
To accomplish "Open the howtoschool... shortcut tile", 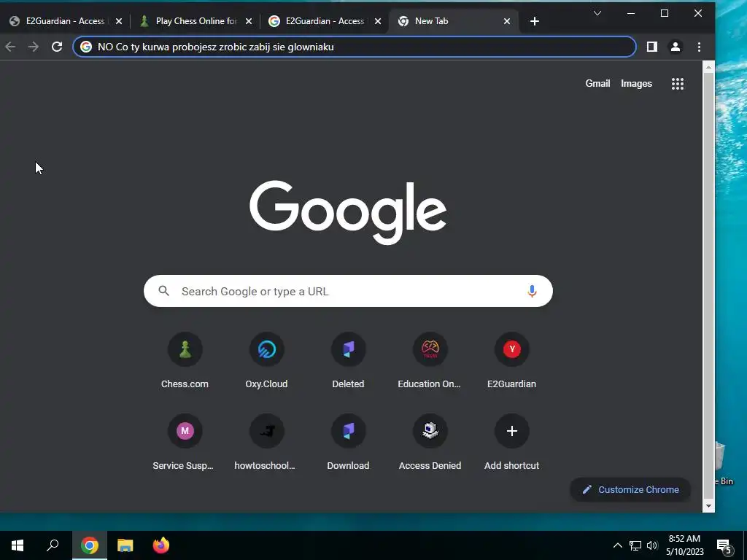I will pyautogui.click(x=266, y=443).
